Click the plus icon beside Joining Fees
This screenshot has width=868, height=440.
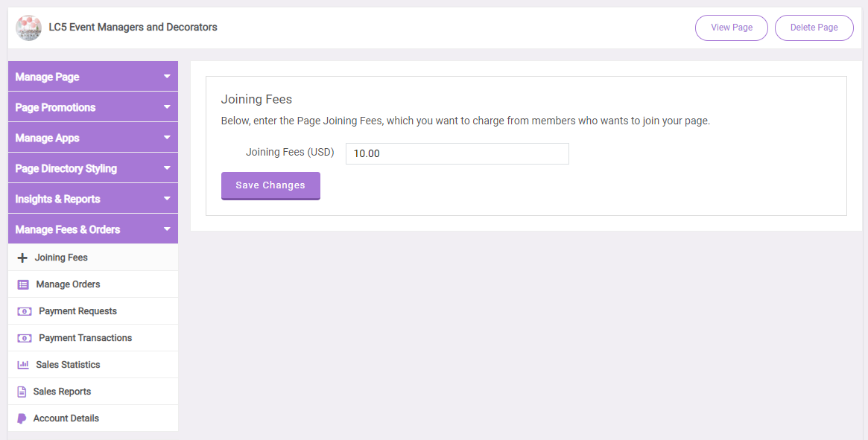(x=22, y=258)
